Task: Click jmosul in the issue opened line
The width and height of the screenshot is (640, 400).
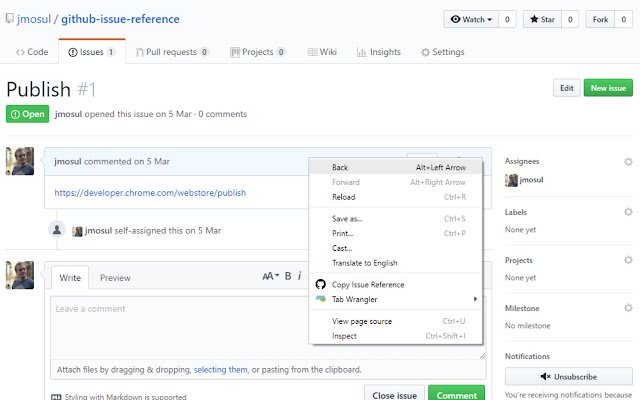Action: point(69,114)
